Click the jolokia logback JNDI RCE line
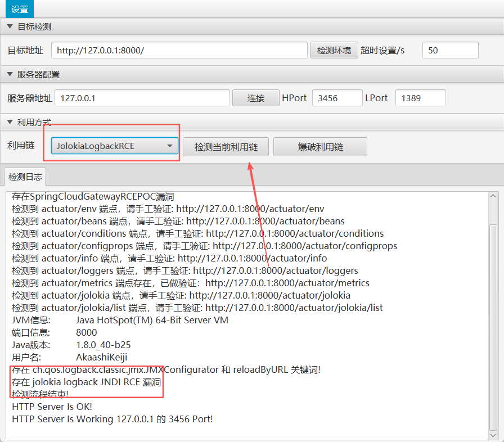The width and height of the screenshot is (504, 442). coord(86,382)
